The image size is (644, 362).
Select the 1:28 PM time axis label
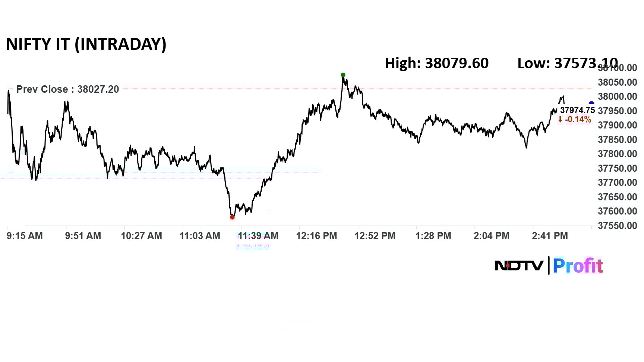433,236
